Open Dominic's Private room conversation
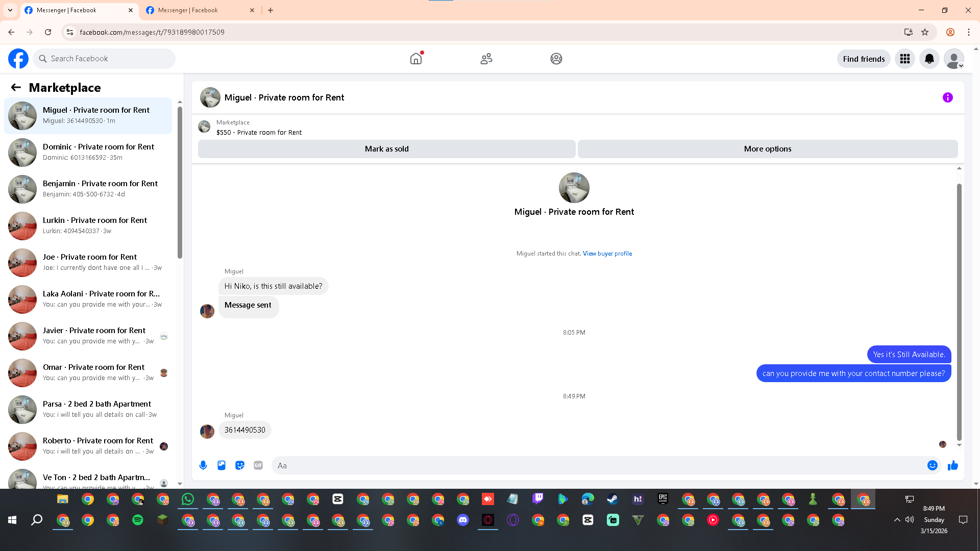 [x=88, y=152]
